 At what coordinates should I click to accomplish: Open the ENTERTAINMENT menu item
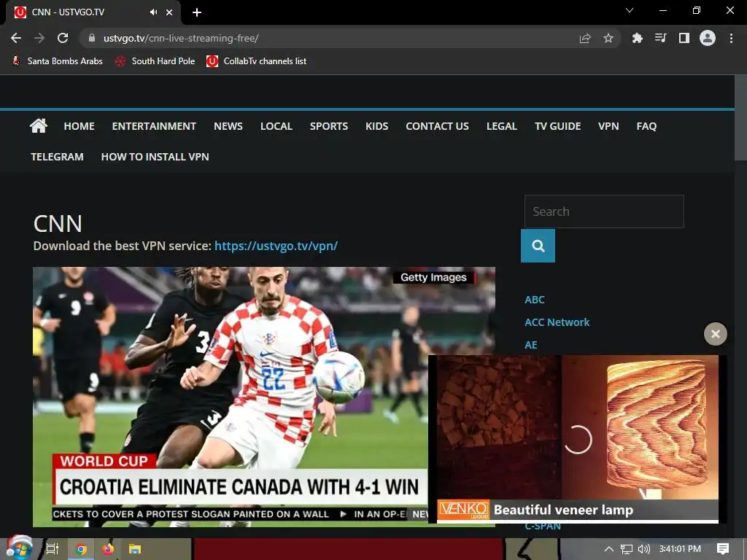[x=154, y=126]
